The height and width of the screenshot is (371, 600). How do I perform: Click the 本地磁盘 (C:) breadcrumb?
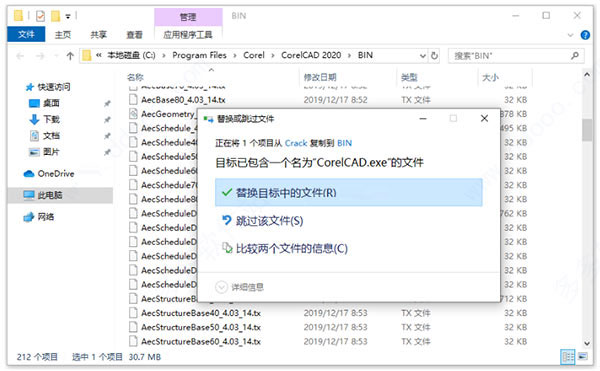point(131,55)
